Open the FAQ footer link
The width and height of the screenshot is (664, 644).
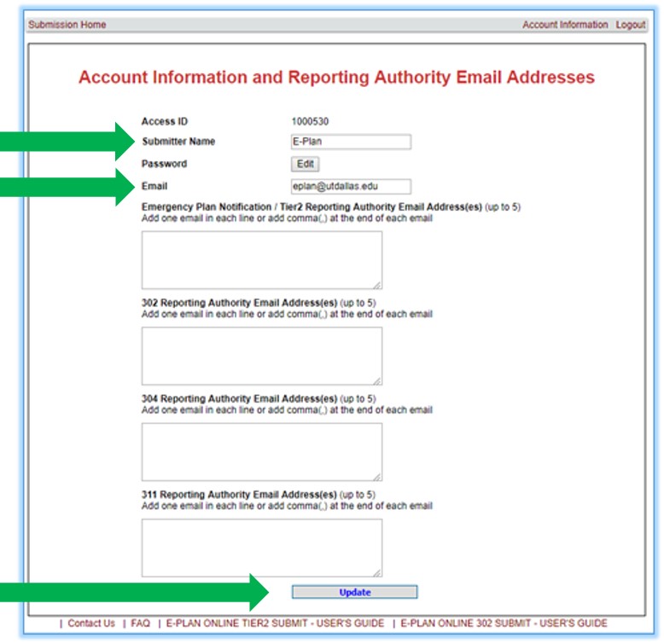coord(141,624)
